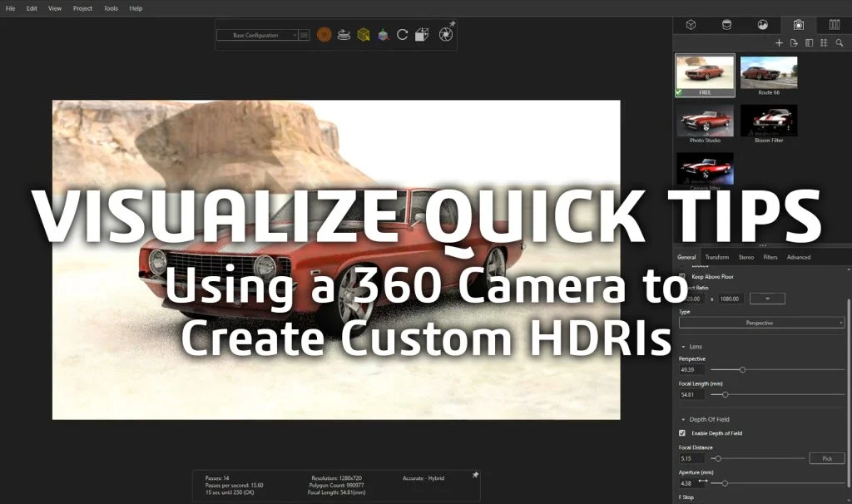
Task: Open the camera Type dropdown showing Perspective
Action: click(761, 323)
